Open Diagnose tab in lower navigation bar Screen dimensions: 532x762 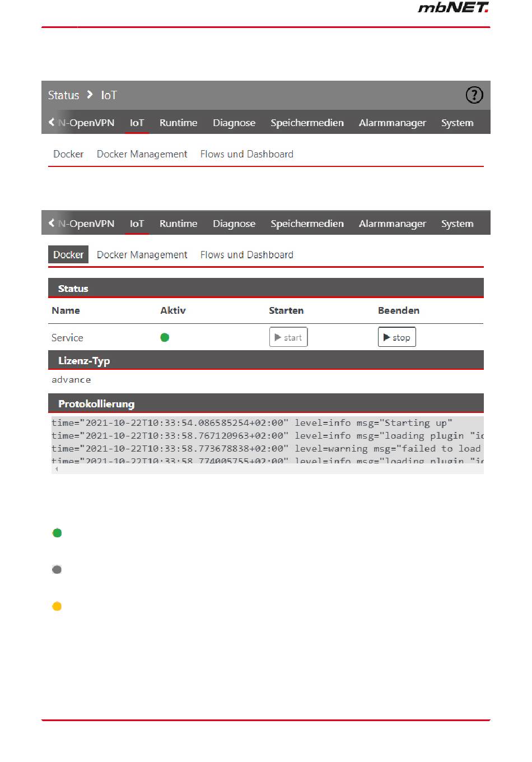coord(234,224)
